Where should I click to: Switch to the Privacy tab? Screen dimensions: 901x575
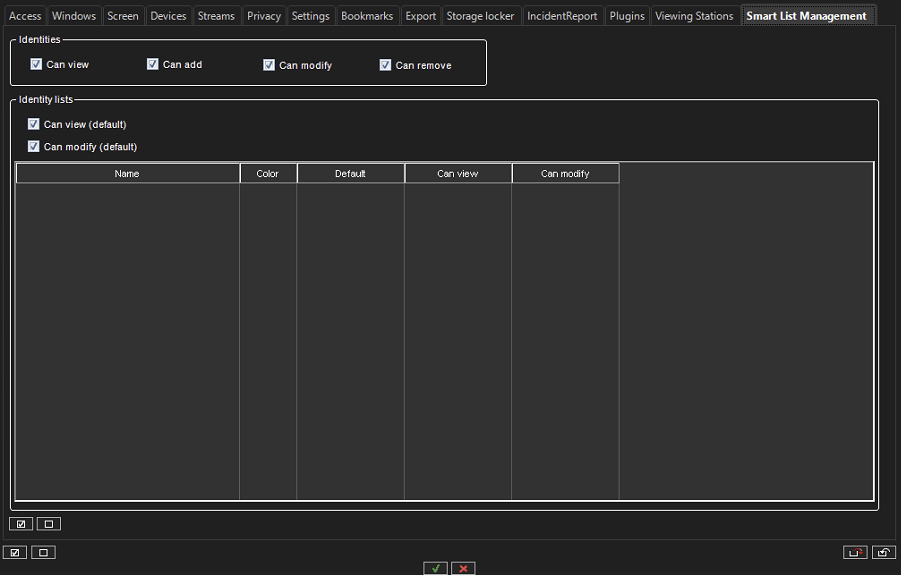click(264, 16)
